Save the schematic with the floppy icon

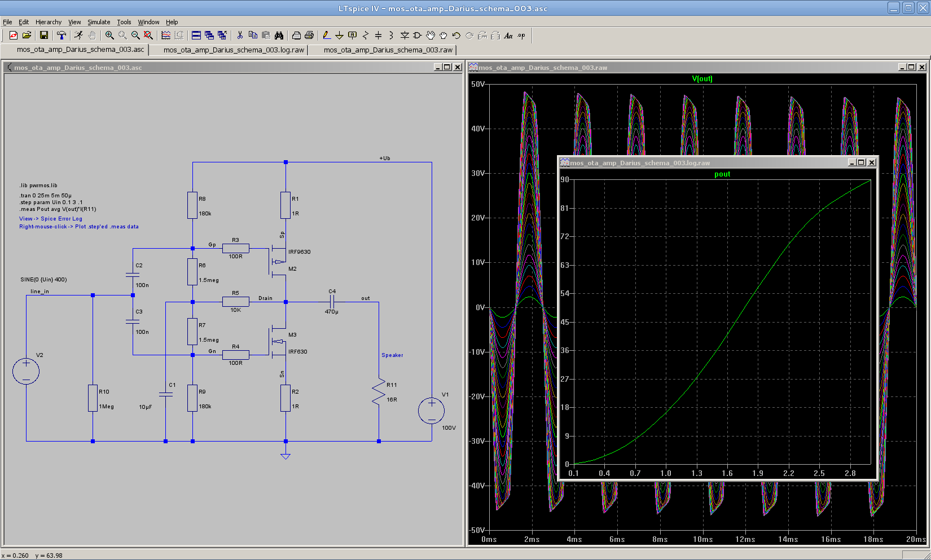[x=44, y=36]
